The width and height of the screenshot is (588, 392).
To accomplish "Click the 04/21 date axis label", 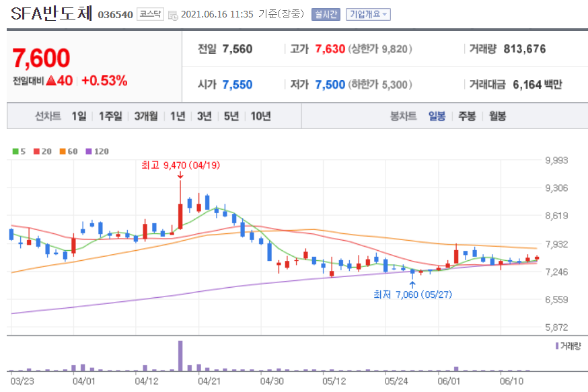I will [x=209, y=381].
